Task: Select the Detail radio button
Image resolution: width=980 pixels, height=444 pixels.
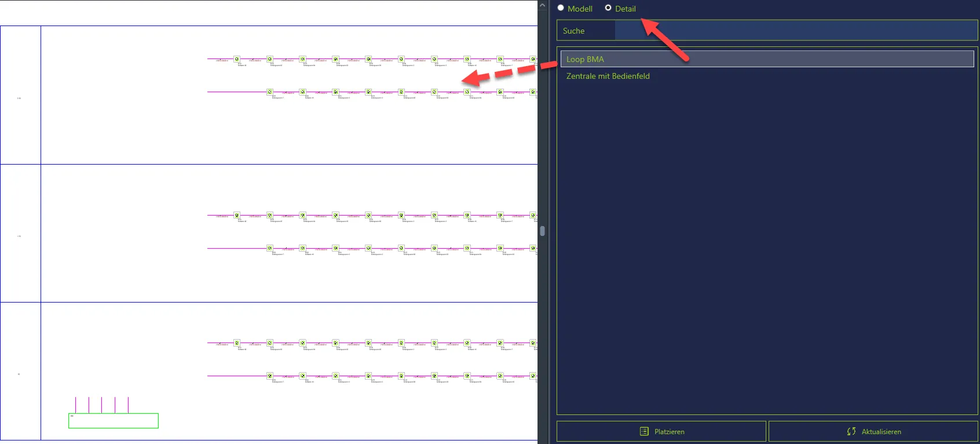Action: coord(608,8)
